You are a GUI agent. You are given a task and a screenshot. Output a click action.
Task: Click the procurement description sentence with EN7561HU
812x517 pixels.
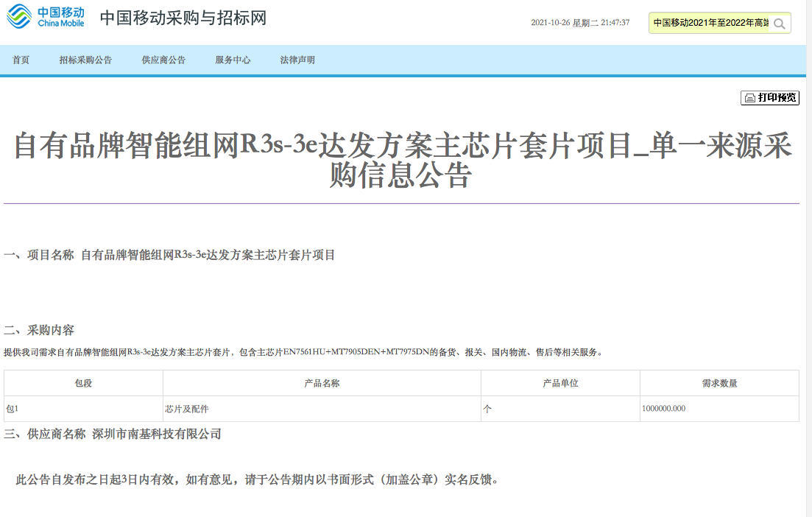pyautogui.click(x=303, y=352)
